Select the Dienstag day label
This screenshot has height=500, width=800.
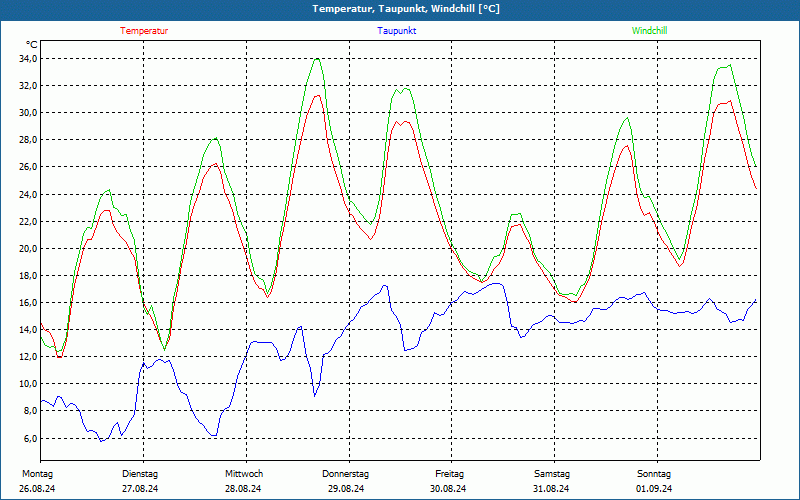140,474
